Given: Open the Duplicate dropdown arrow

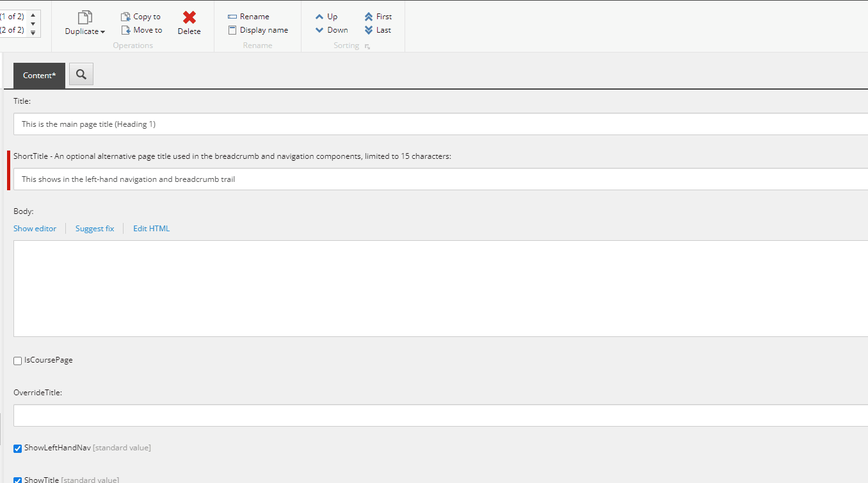Looking at the screenshot, I should tap(101, 30).
